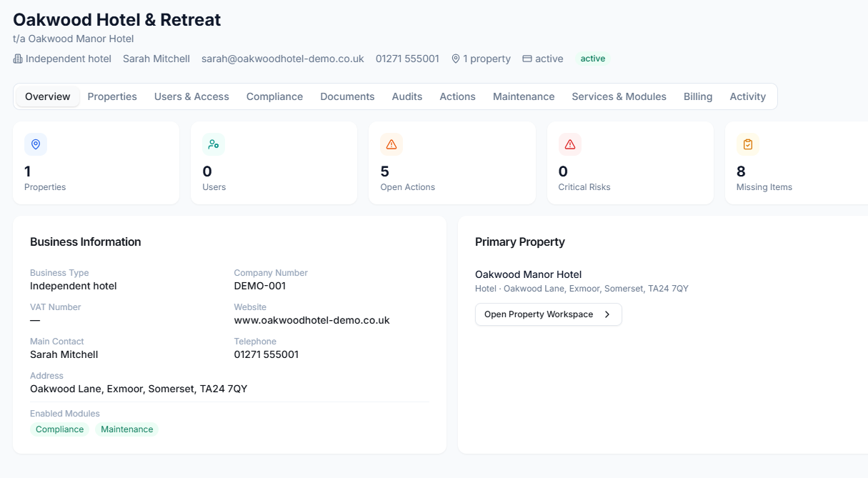
Task: Click the Users count 0
Action: pyautogui.click(x=207, y=171)
